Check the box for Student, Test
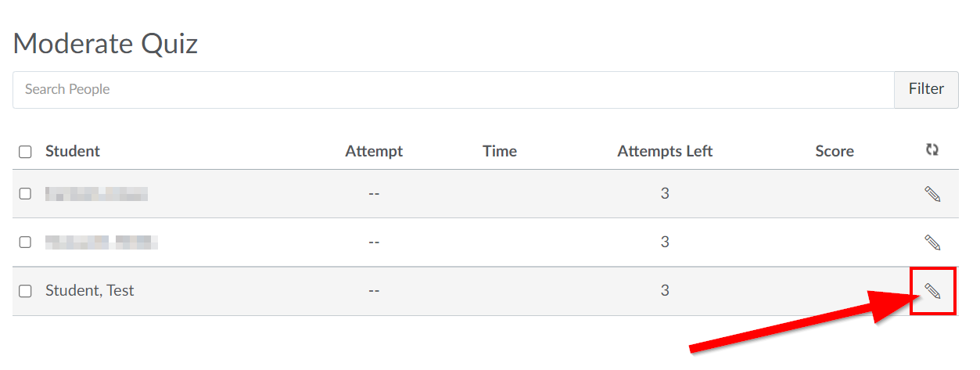This screenshot has height=370, width=980. point(25,291)
